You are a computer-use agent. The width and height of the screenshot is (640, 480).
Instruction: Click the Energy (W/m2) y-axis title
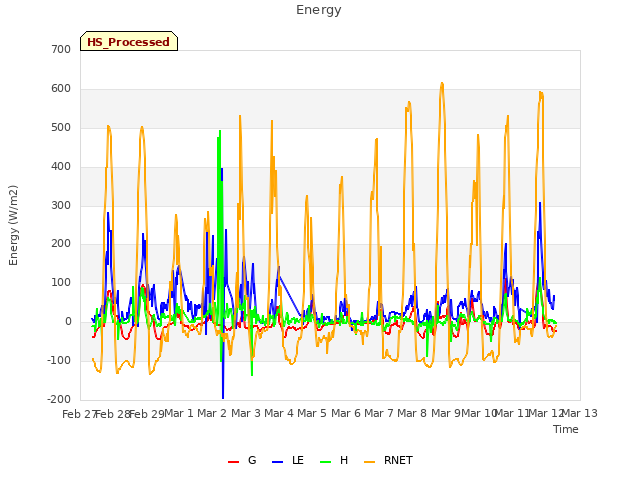click(x=13, y=225)
